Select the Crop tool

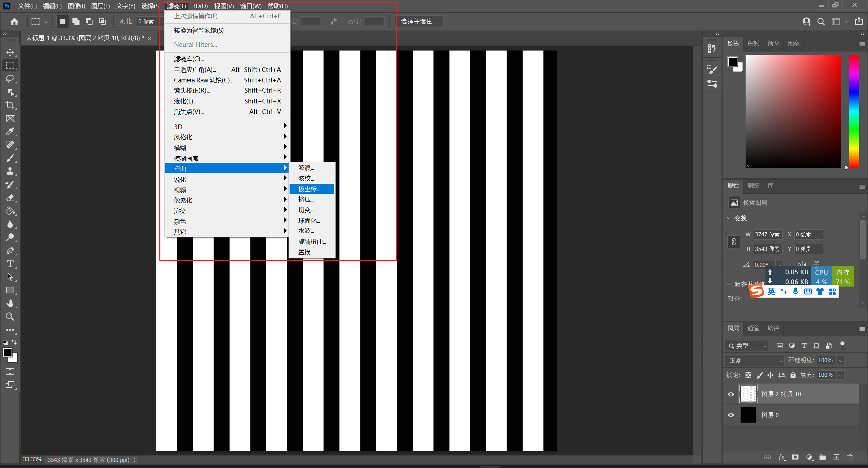(10, 105)
